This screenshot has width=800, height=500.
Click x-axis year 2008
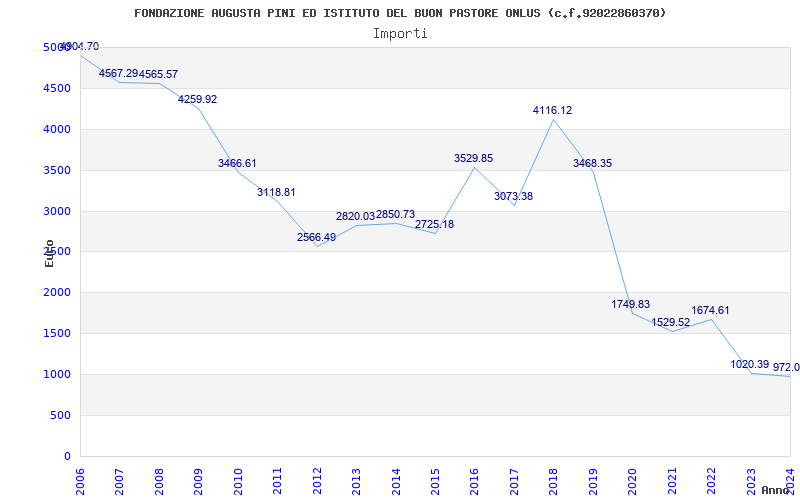tap(159, 482)
